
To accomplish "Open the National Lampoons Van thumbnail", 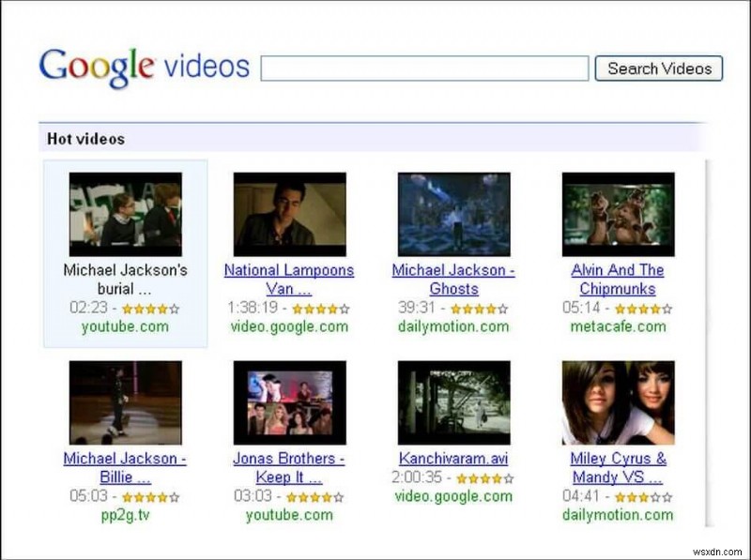I will (290, 215).
